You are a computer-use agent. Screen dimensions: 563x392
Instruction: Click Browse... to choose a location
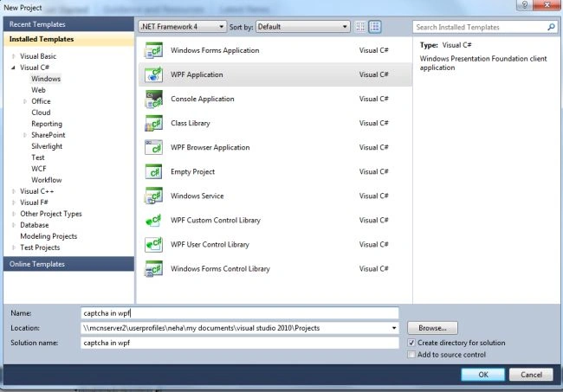[432, 328]
